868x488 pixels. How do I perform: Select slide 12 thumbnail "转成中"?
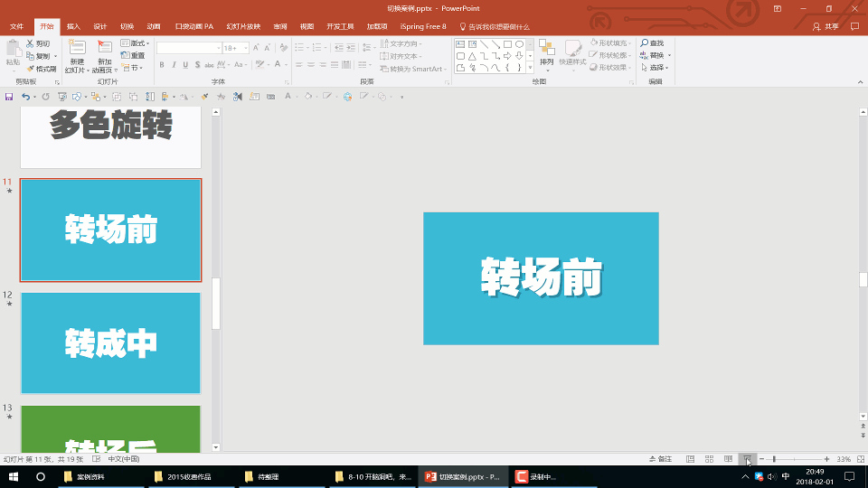(110, 343)
